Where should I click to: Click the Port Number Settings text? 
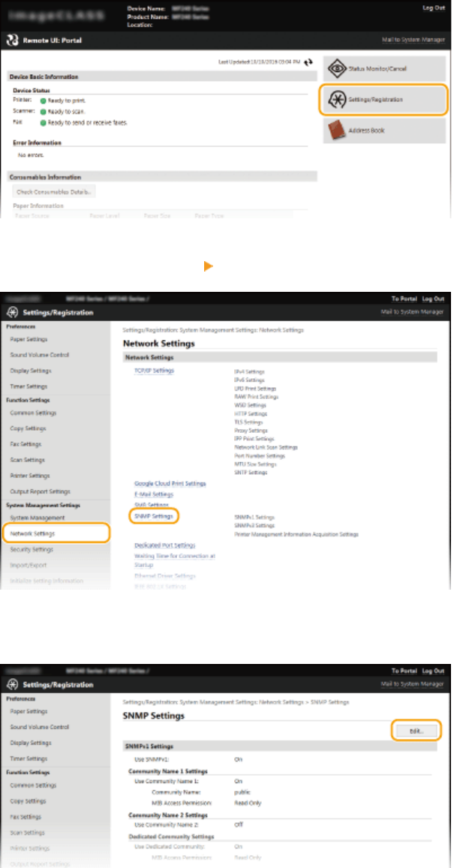[260, 455]
